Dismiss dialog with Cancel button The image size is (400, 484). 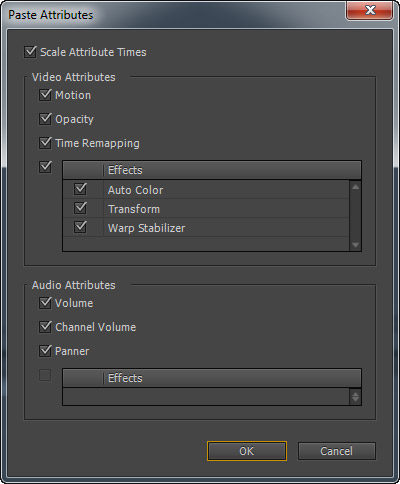coord(337,451)
